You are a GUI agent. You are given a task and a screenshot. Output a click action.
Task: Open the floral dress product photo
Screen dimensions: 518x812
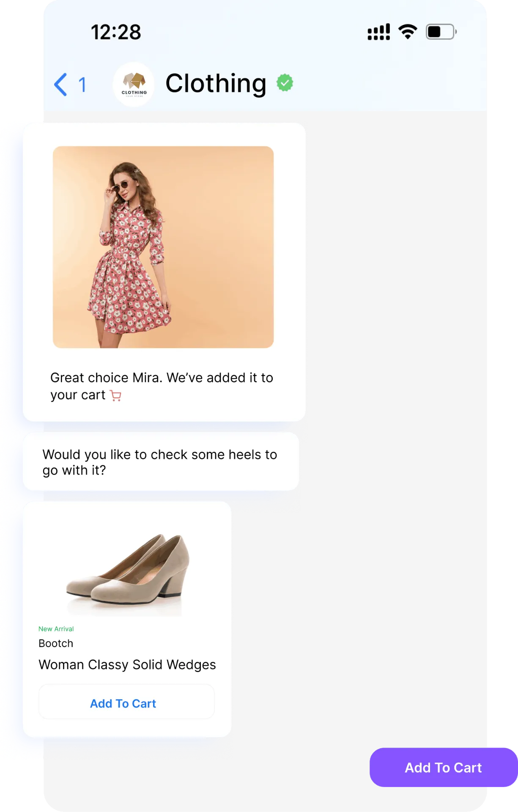point(163,247)
